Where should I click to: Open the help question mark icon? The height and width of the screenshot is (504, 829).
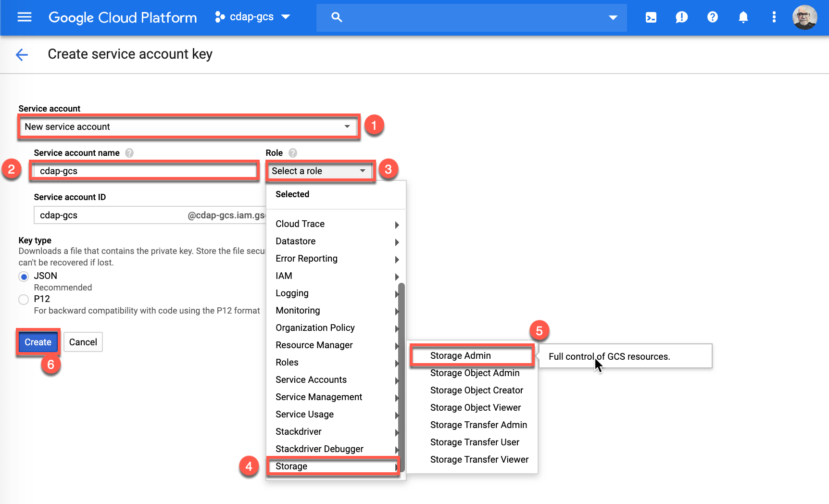click(712, 17)
